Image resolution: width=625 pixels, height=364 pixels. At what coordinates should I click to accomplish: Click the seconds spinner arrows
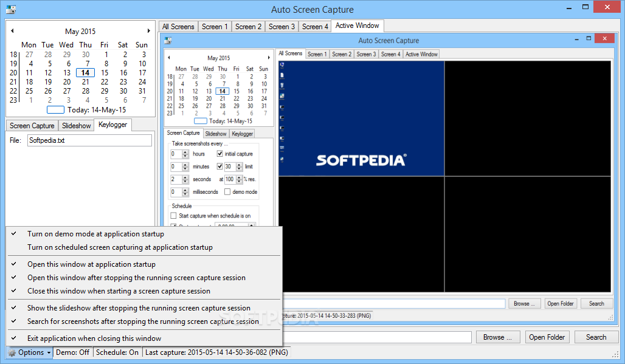click(x=185, y=180)
